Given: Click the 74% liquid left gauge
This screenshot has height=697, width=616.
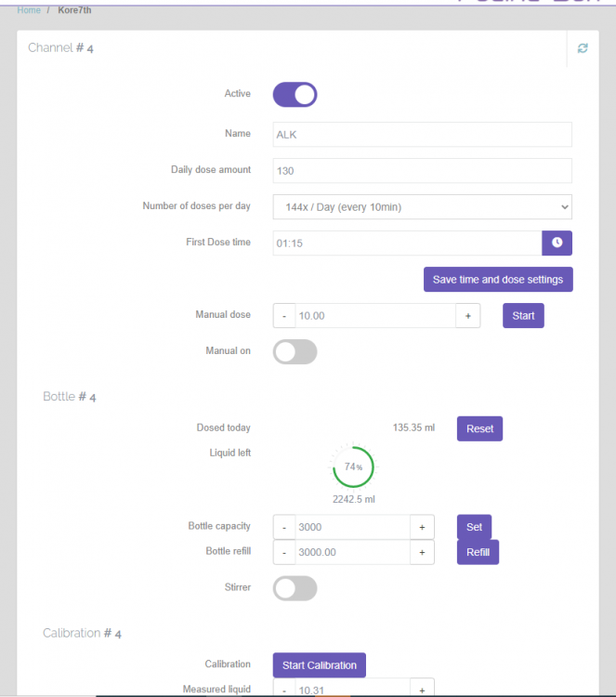Looking at the screenshot, I should click(353, 467).
